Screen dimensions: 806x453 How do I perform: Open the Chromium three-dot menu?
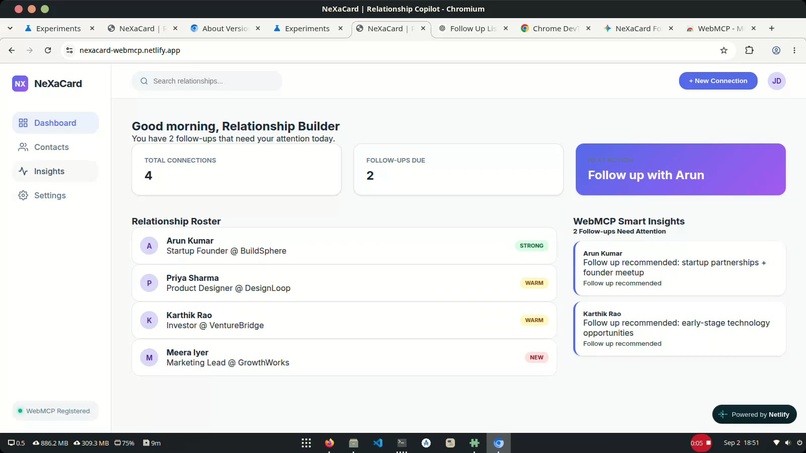(794, 50)
